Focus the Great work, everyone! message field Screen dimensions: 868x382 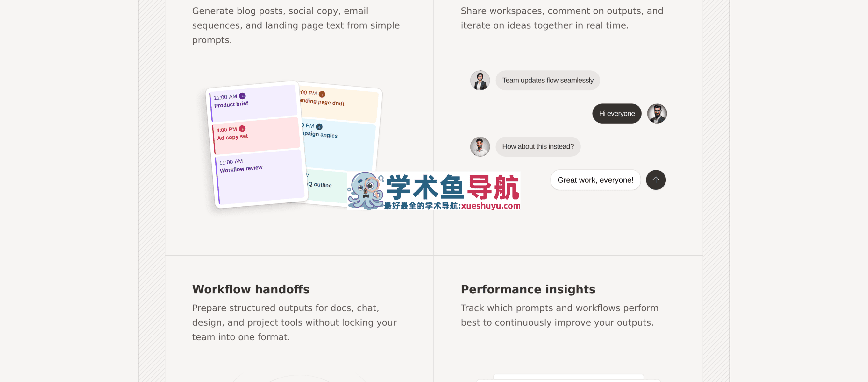coord(595,180)
